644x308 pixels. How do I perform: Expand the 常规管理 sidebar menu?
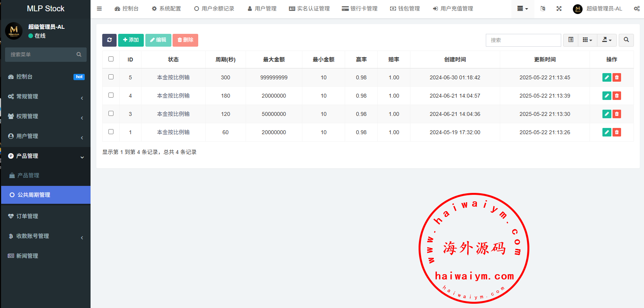click(45, 96)
